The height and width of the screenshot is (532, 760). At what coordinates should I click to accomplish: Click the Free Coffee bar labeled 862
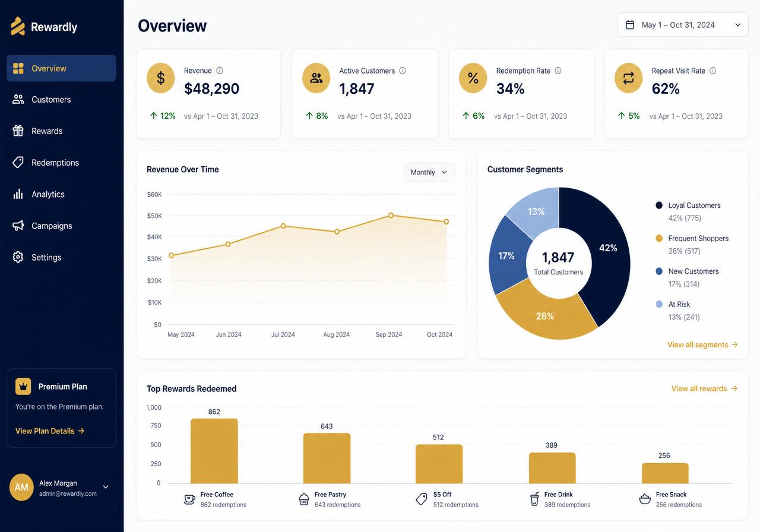pos(214,451)
